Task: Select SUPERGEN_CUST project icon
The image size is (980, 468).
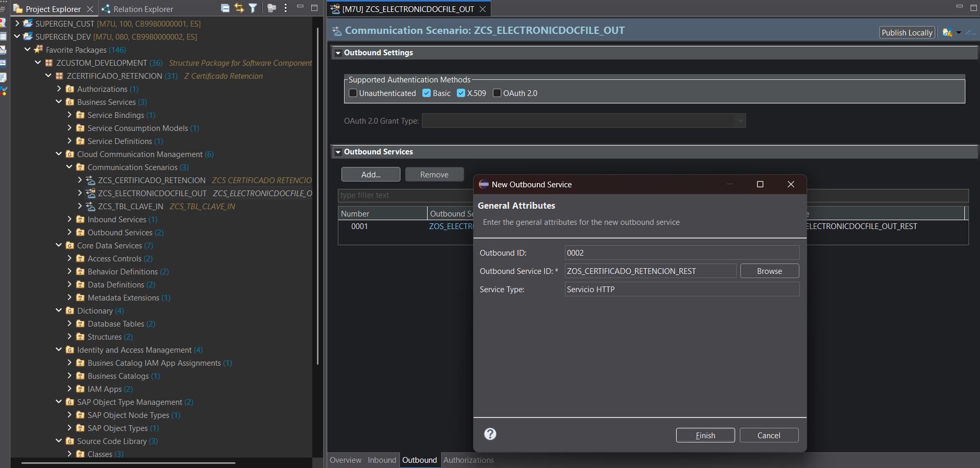Action: pyautogui.click(x=28, y=23)
